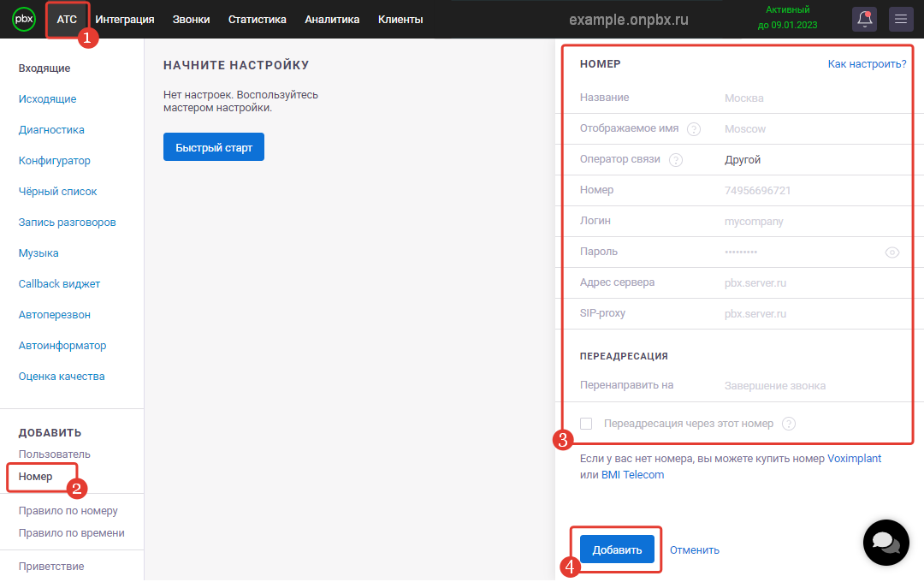Click the help icon next to Отображаемое имя
Image resolution: width=924 pixels, height=582 pixels.
click(693, 128)
